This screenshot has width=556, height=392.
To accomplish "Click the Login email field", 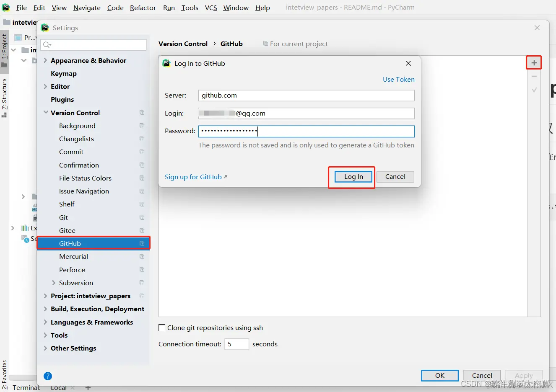I will pos(307,113).
